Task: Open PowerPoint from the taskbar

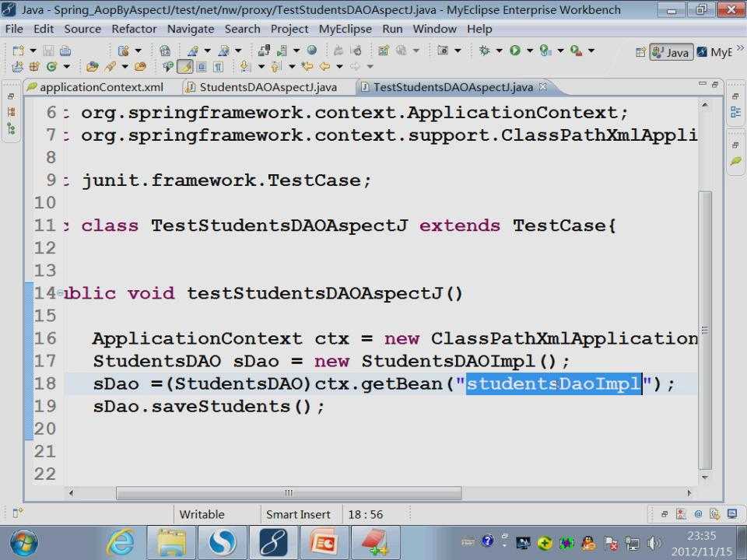Action: tap(325, 543)
